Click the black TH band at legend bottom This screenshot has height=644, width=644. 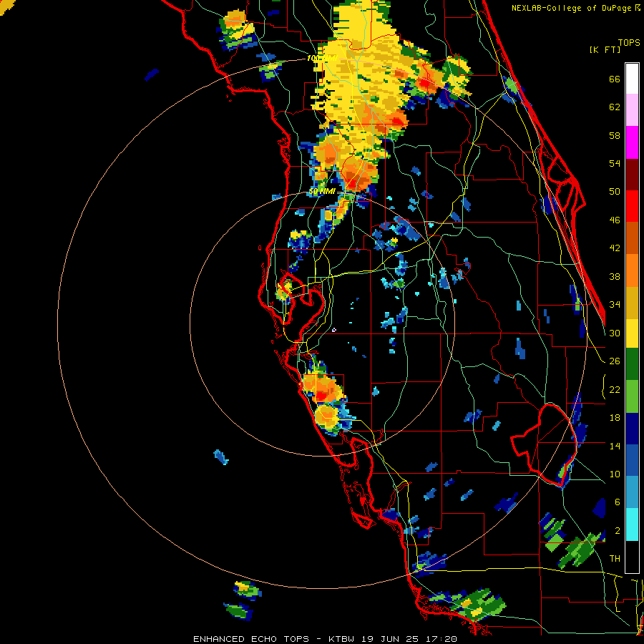pyautogui.click(x=632, y=556)
